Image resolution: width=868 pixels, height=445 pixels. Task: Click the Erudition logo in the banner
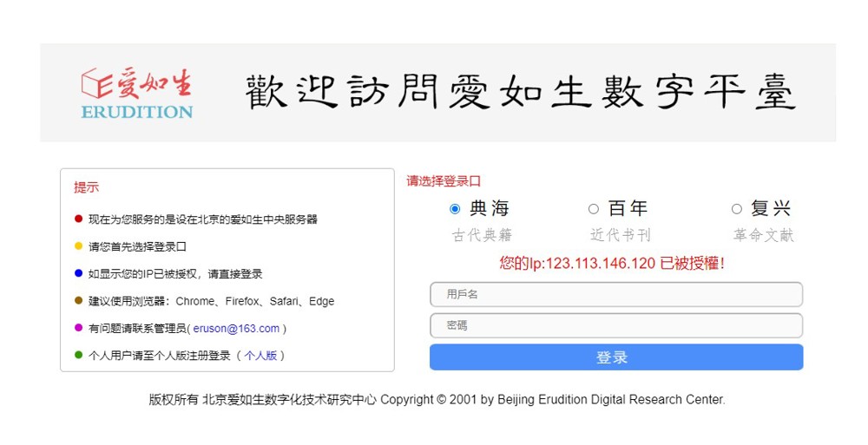[136, 94]
